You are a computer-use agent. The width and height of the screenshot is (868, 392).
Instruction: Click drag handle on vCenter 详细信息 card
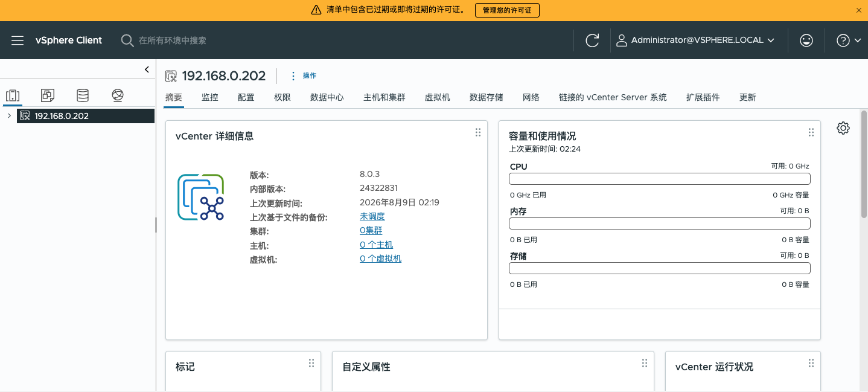pyautogui.click(x=478, y=132)
